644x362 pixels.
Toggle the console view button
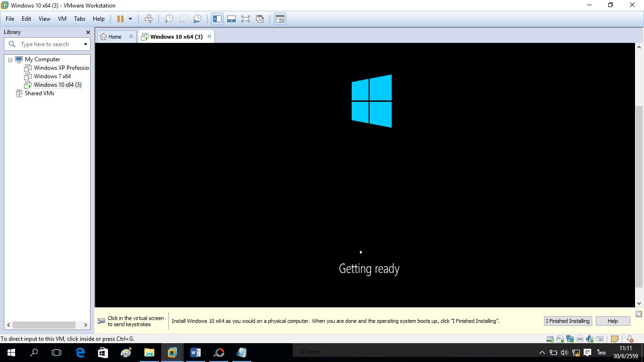pyautogui.click(x=280, y=19)
